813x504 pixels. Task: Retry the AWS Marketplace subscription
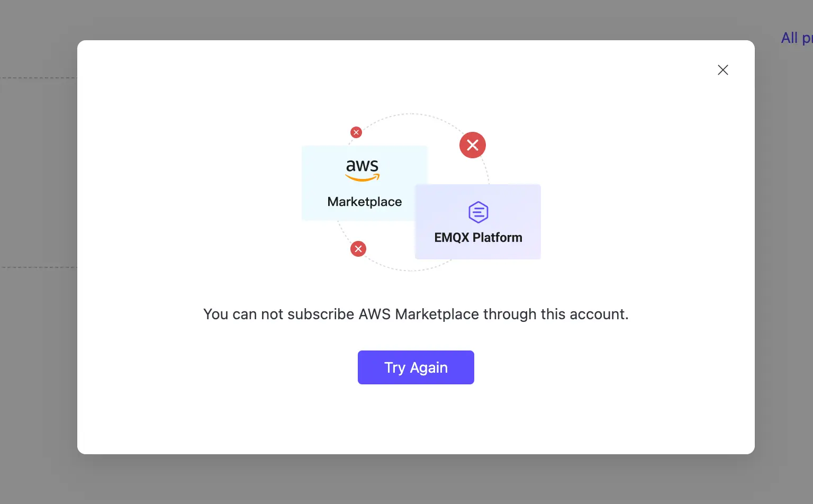[415, 367]
